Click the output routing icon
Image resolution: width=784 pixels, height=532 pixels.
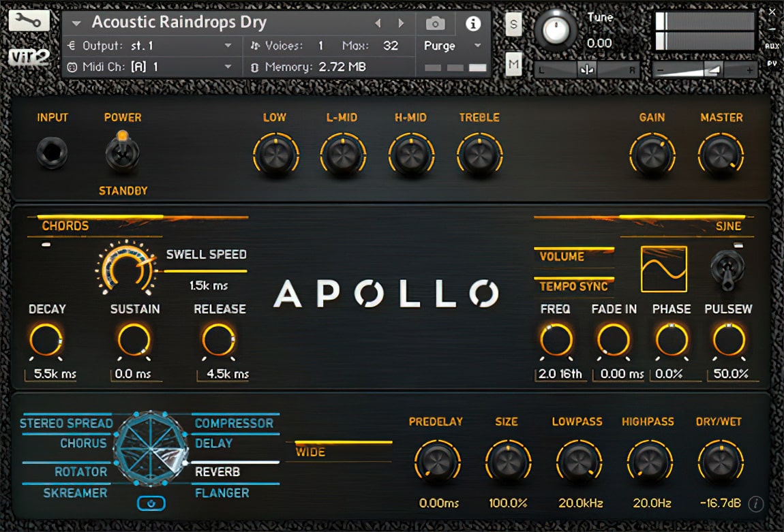71,46
